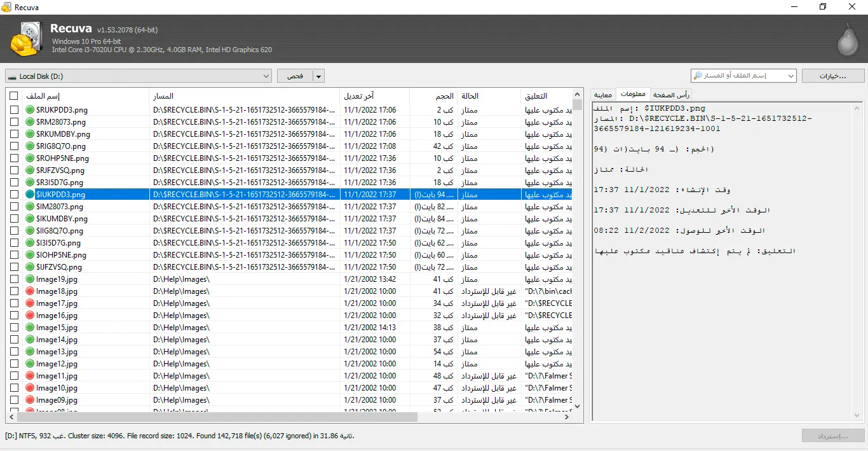
Task: Click the magnifier icon in search box
Action: 698,76
